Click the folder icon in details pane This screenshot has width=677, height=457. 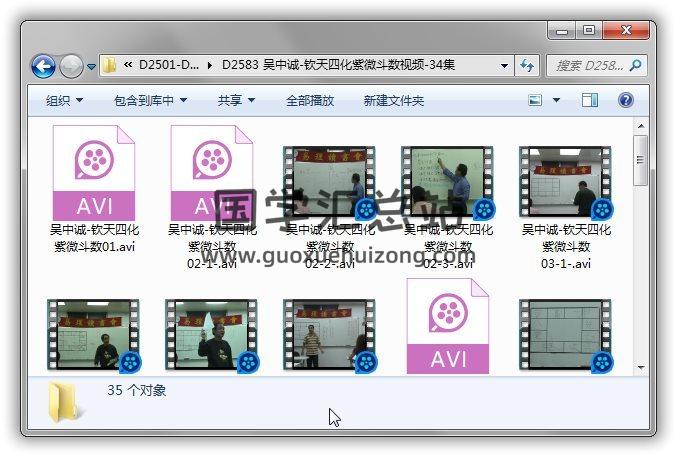pyautogui.click(x=64, y=402)
